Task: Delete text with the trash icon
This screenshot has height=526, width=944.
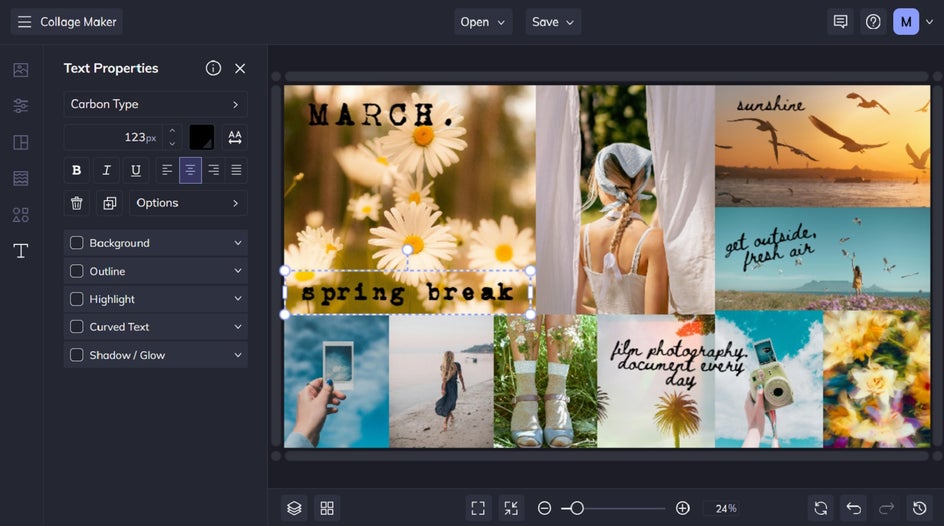Action: (77, 203)
